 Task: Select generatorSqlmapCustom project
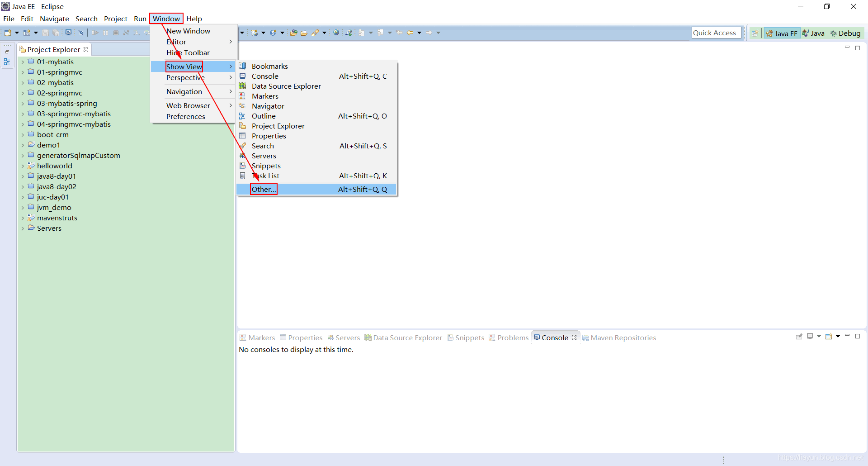(78, 155)
